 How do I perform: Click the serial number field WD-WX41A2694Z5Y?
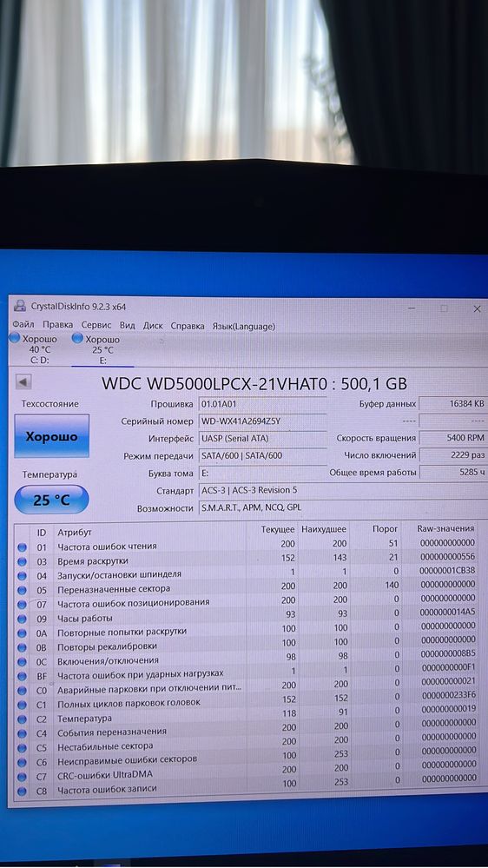pyautogui.click(x=263, y=421)
